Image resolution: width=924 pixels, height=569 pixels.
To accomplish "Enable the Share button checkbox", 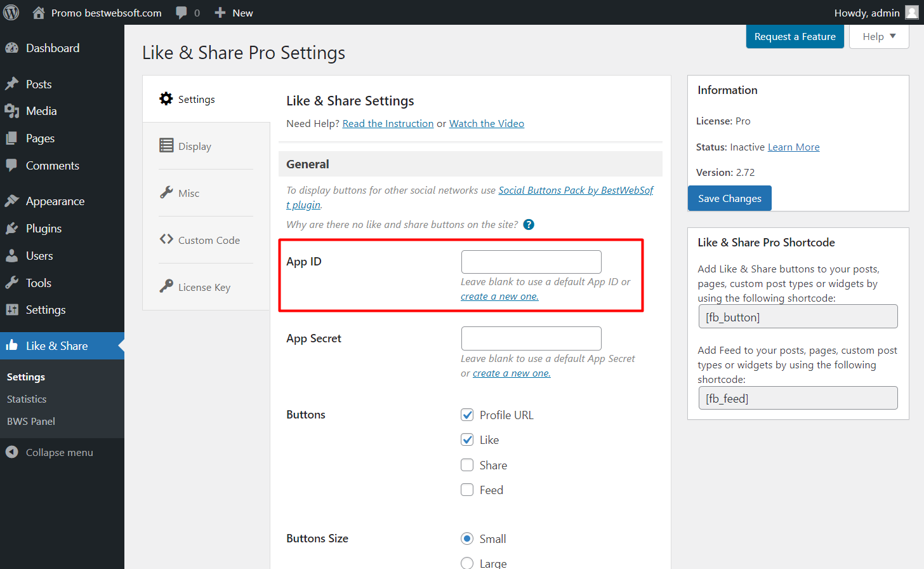I will point(467,465).
